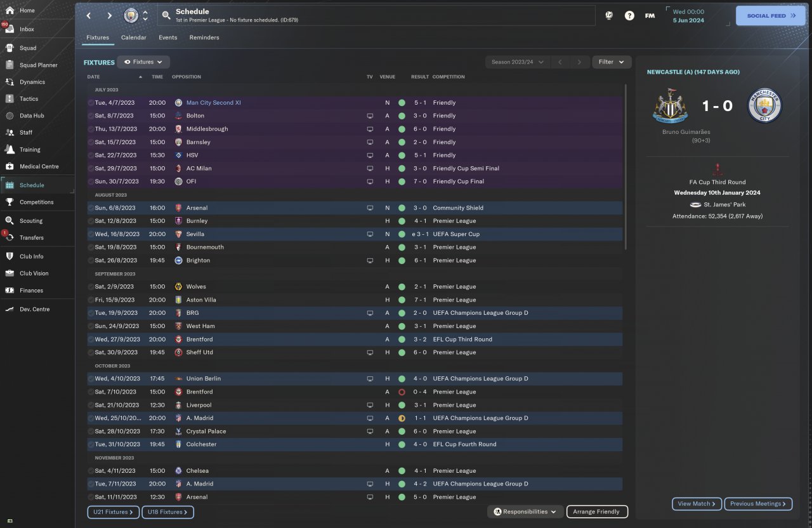Image resolution: width=812 pixels, height=528 pixels.
Task: Click the Medical Centre sidebar icon
Action: coord(10,166)
